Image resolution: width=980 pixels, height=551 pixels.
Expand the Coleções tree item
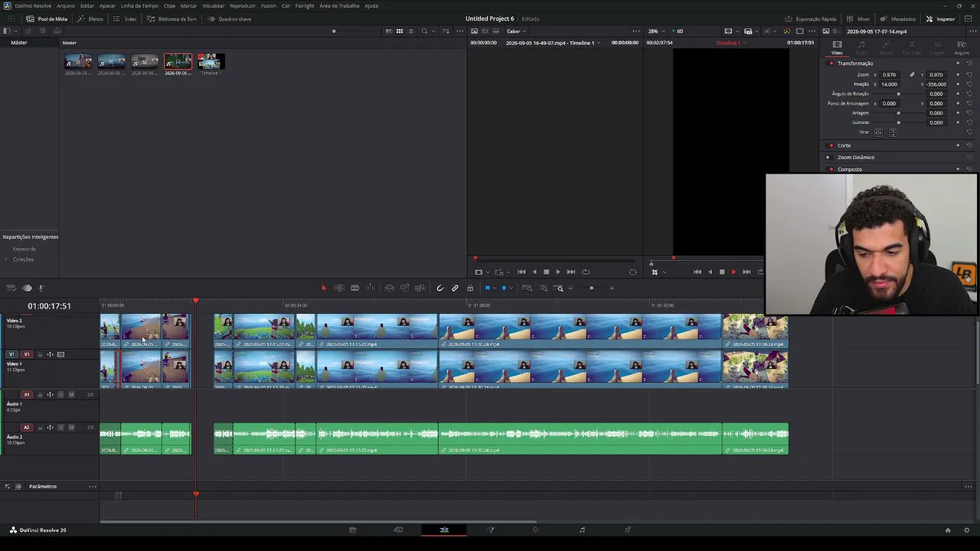(x=6, y=259)
